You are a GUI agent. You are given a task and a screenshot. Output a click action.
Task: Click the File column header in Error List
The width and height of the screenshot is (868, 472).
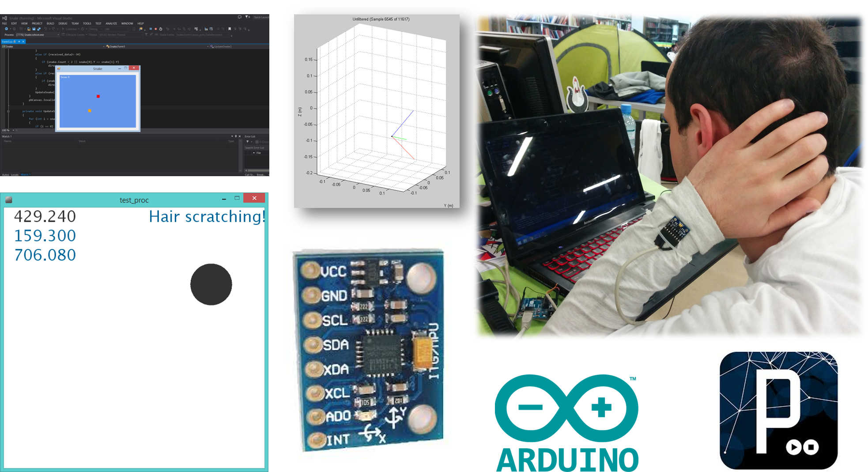[259, 153]
